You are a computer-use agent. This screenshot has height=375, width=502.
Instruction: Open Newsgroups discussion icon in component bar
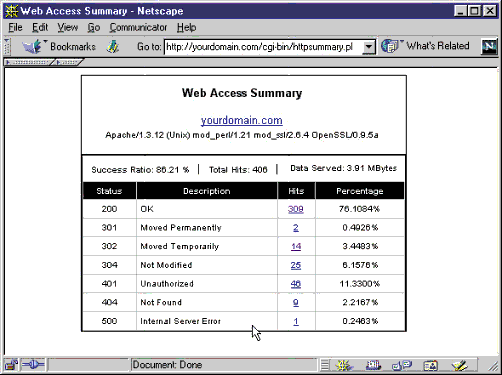click(x=402, y=365)
